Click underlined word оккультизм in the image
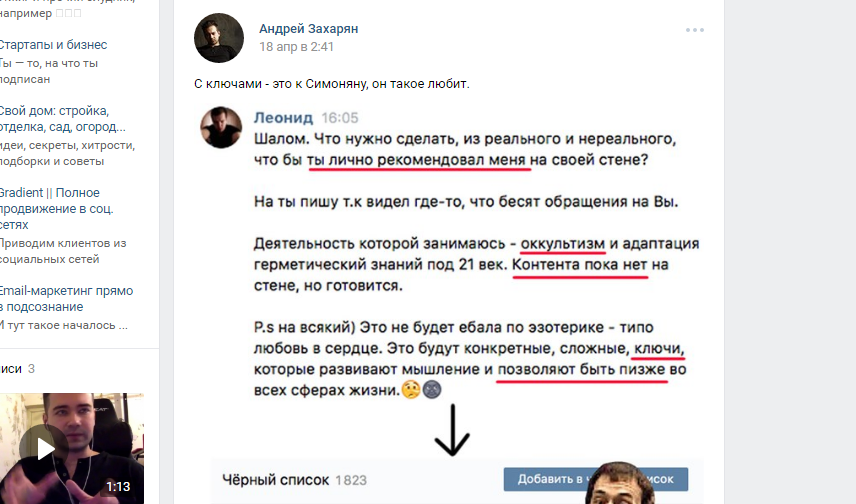Viewport: 856px width, 504px height. (x=562, y=244)
